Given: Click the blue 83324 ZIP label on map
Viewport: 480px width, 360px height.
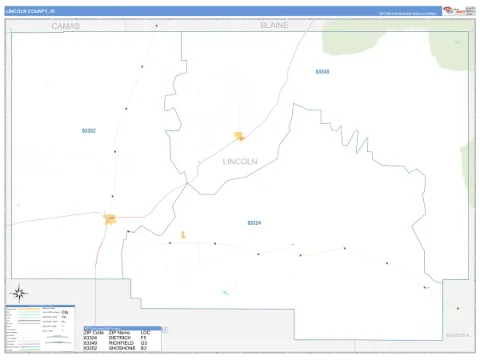Looking at the screenshot, I should [x=254, y=223].
